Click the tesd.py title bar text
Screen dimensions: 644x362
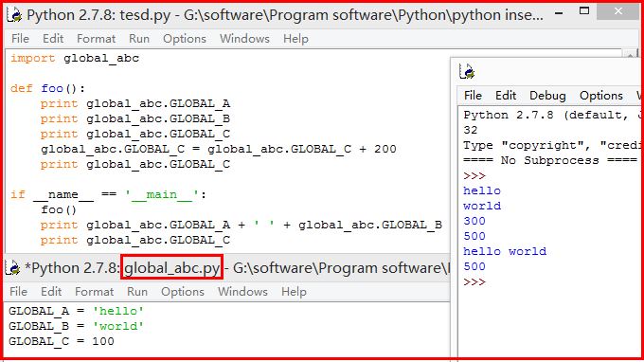click(285, 15)
